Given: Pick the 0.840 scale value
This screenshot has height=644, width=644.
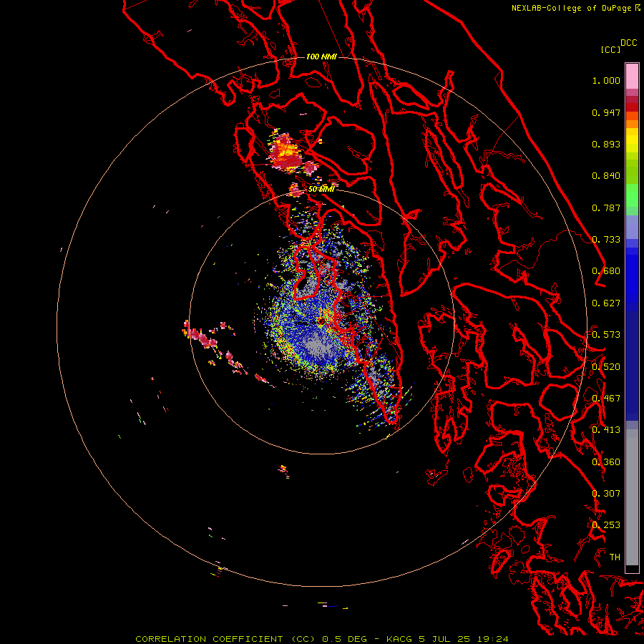Looking at the screenshot, I should 606,176.
